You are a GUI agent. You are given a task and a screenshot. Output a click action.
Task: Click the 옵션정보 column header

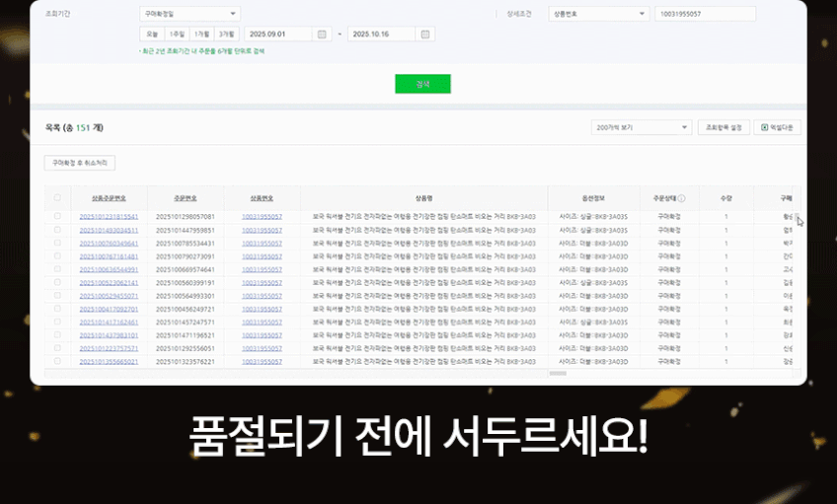tap(593, 198)
